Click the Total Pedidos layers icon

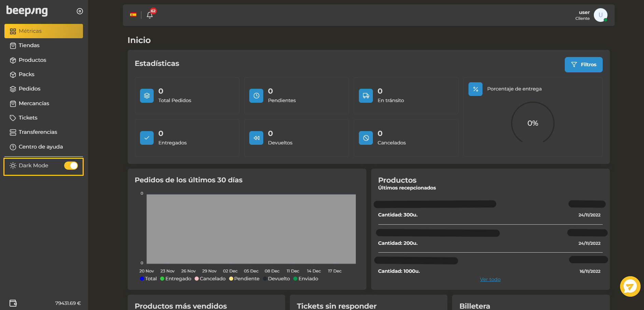[x=147, y=96]
